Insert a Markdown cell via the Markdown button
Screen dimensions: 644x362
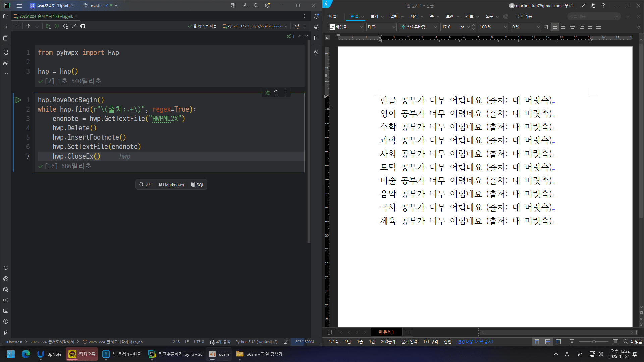[171, 184]
